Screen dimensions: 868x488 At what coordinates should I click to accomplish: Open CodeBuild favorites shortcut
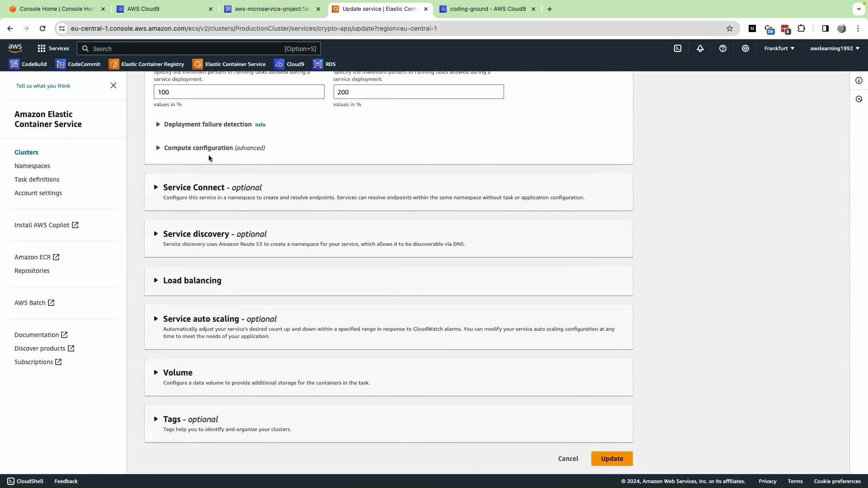[x=28, y=64]
